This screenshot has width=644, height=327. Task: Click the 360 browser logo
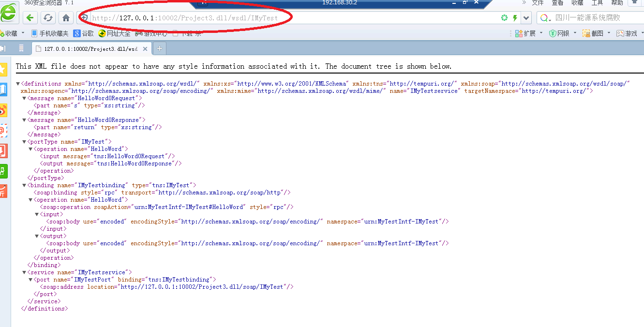click(8, 12)
